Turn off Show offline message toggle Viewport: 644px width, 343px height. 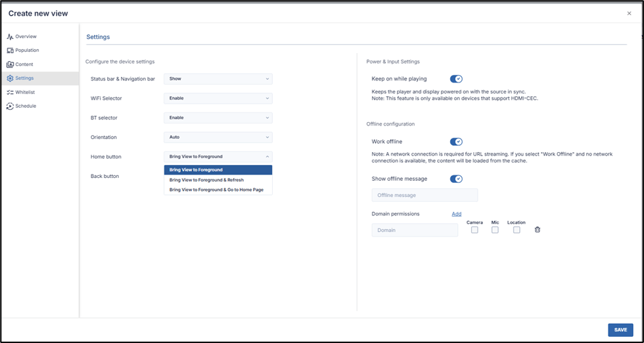coord(456,179)
